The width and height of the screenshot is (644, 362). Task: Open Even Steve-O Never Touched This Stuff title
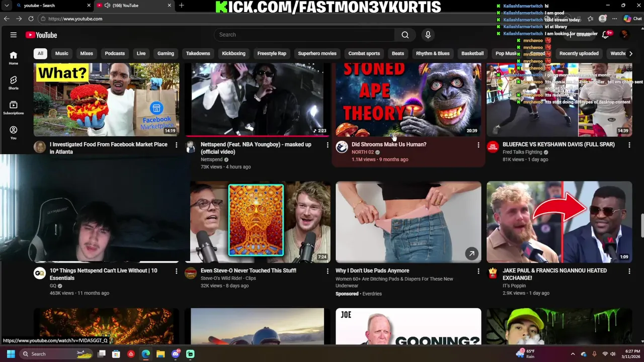click(x=249, y=270)
